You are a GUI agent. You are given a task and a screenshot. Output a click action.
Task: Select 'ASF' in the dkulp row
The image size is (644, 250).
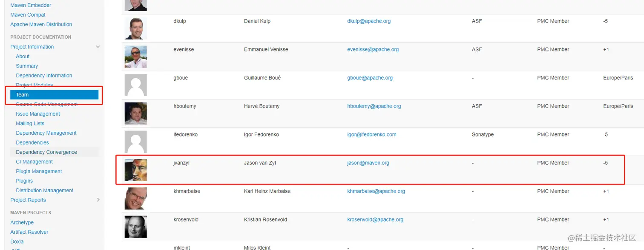point(477,21)
